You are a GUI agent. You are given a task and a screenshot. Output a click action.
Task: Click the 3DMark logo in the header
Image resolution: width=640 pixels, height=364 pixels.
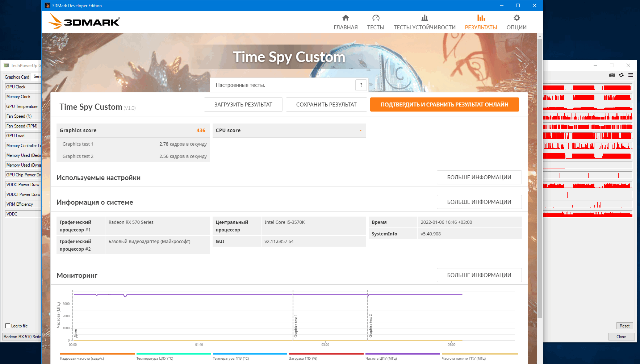coord(84,21)
